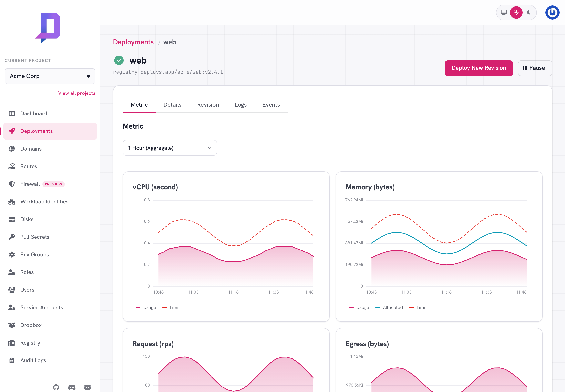Click Deploy New Revision button
This screenshot has width=565, height=392.
click(x=479, y=68)
